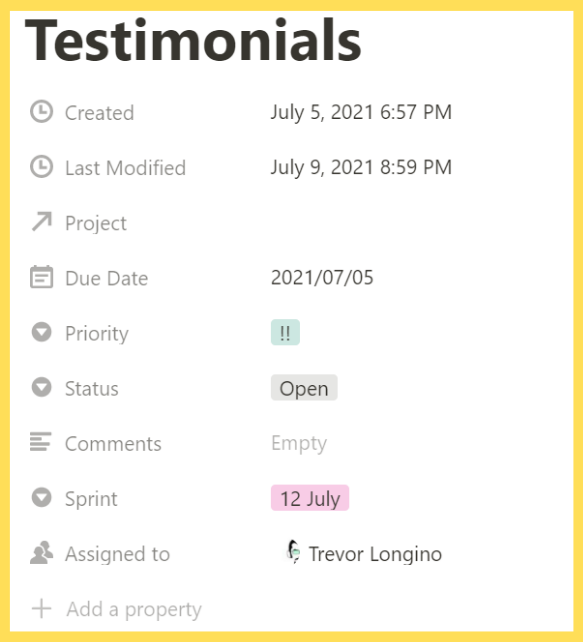
Task: Click the empty Comments field
Action: pyautogui.click(x=299, y=443)
